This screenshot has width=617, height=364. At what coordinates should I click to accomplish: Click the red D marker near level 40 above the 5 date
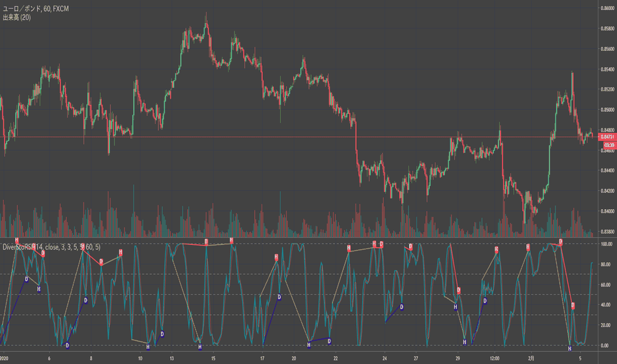click(573, 306)
